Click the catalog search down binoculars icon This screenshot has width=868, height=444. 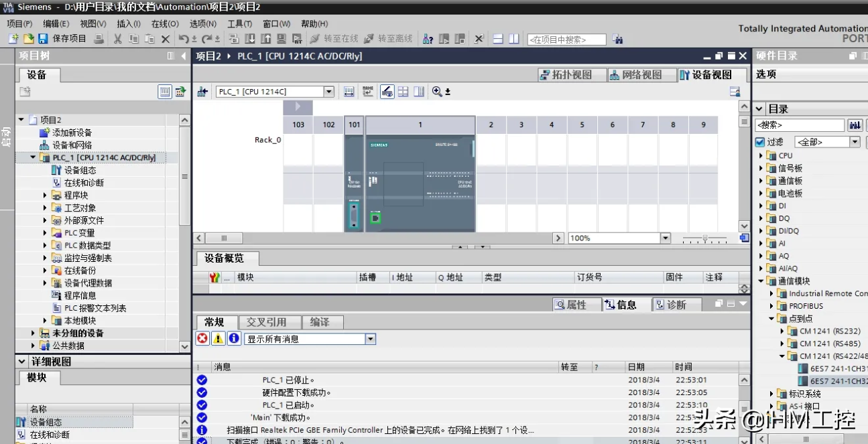pyautogui.click(x=855, y=125)
